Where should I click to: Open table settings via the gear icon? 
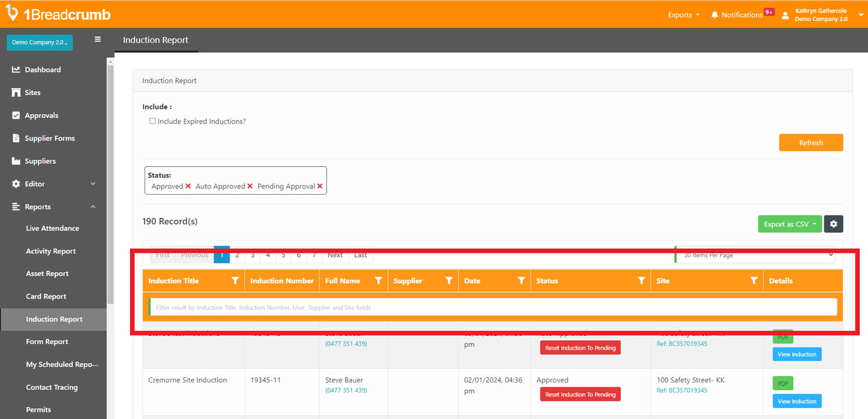pyautogui.click(x=833, y=224)
